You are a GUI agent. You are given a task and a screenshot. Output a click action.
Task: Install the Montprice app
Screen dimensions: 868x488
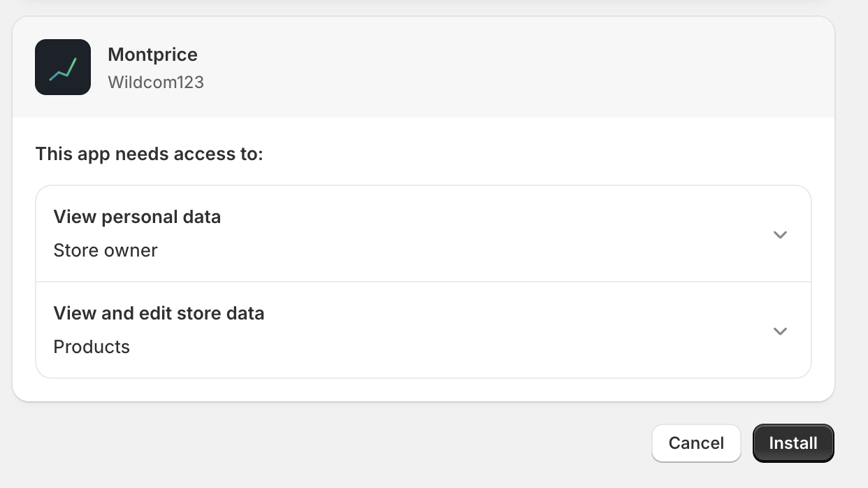pos(793,443)
